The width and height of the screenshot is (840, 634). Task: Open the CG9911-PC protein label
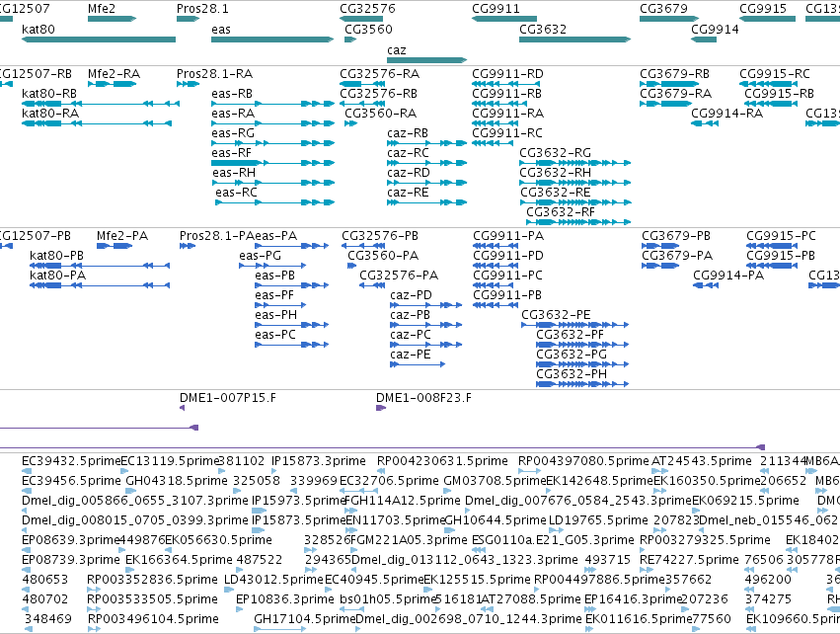[508, 276]
